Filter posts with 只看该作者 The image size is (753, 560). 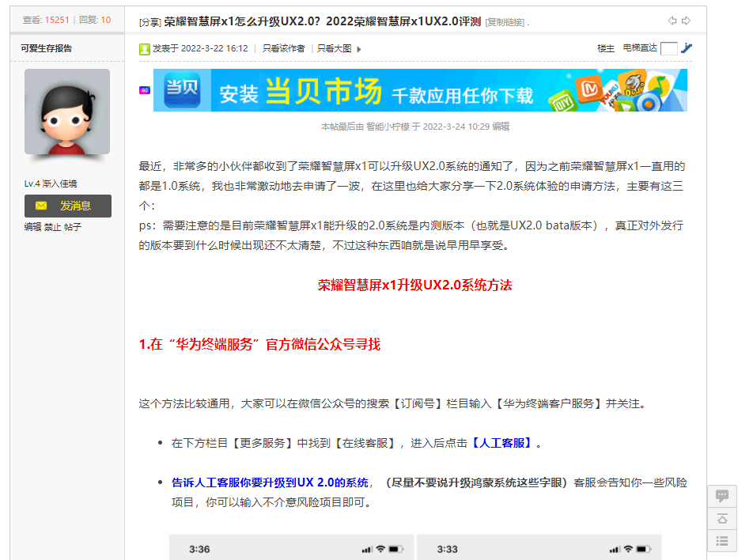click(283, 48)
